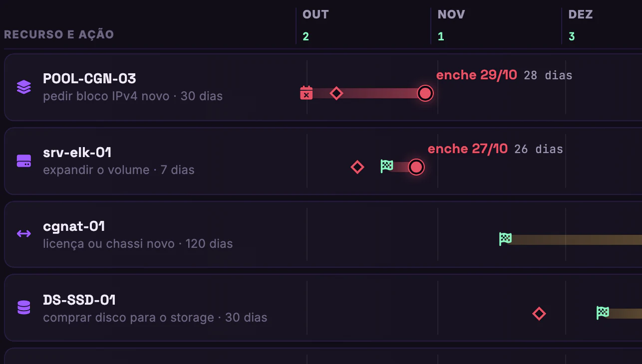Click the red fill-date dot for POOL-CGN-03

[425, 93]
